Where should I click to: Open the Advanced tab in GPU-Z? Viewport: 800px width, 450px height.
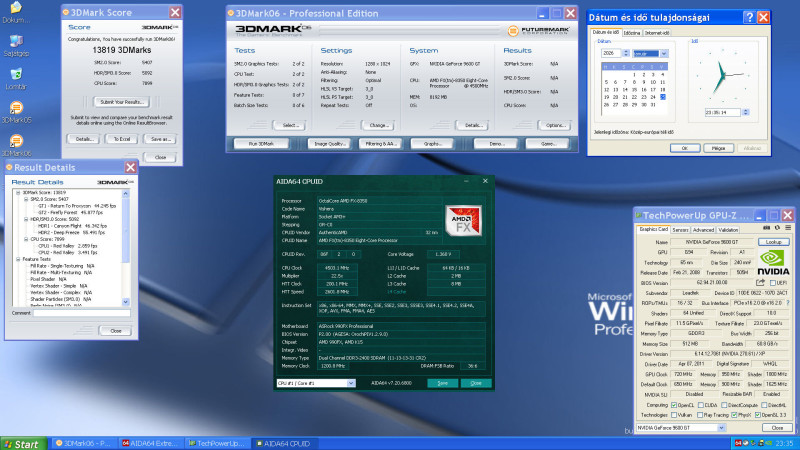[703, 230]
